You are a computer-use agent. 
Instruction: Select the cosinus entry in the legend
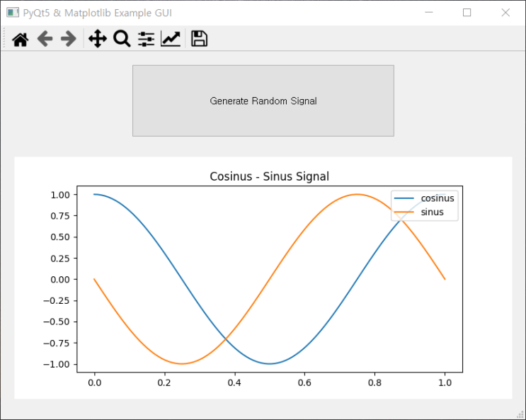point(437,198)
